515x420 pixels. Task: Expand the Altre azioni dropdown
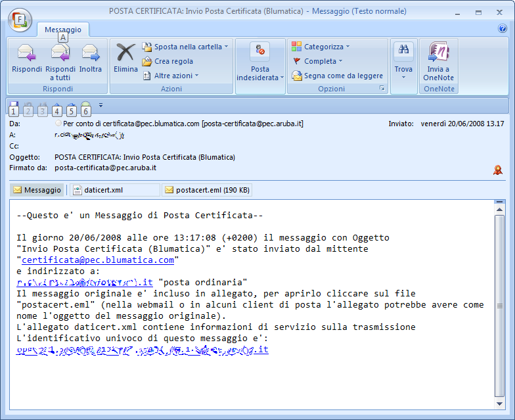tap(196, 76)
